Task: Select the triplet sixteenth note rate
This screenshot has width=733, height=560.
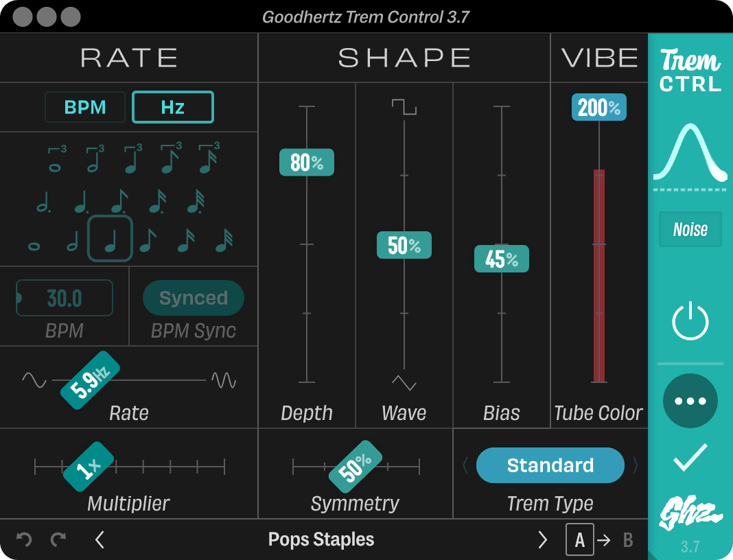Action: pyautogui.click(x=209, y=159)
